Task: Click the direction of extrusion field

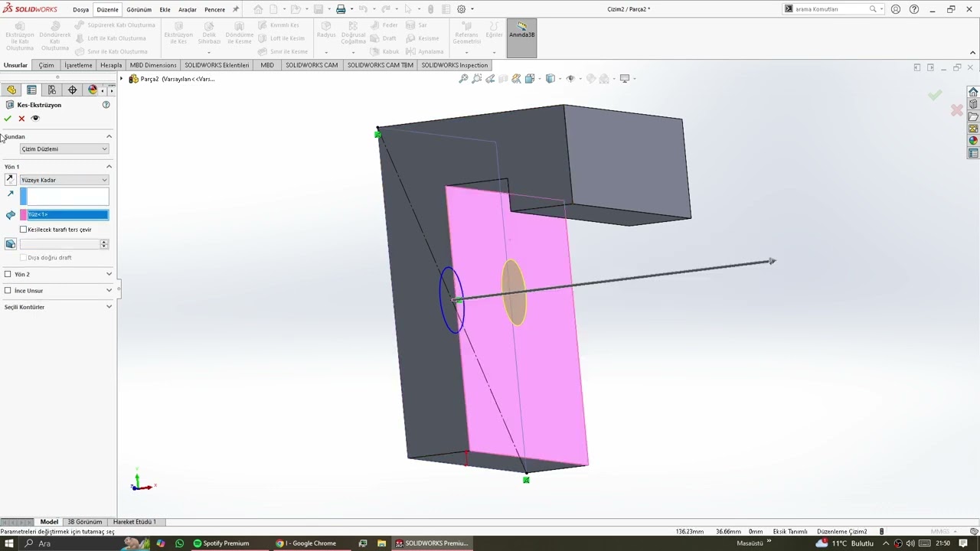Action: pos(68,197)
